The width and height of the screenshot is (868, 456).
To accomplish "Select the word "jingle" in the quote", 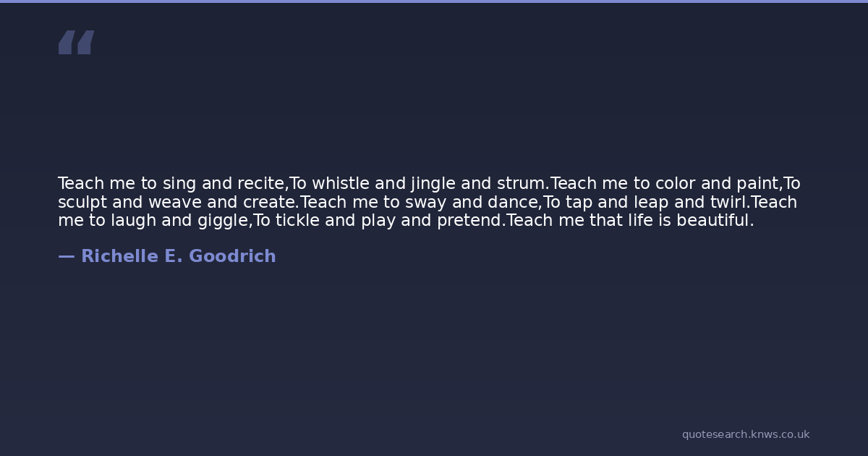I will (x=433, y=184).
